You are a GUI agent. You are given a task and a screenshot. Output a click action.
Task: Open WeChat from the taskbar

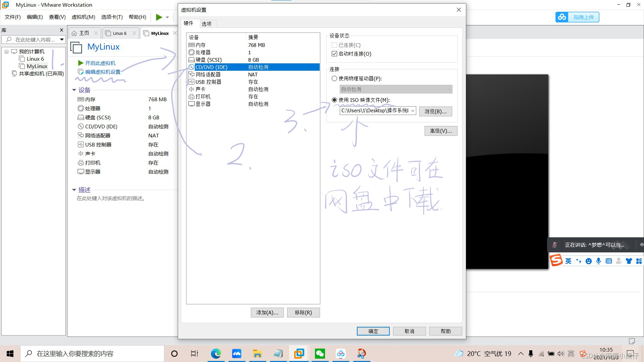point(320,354)
